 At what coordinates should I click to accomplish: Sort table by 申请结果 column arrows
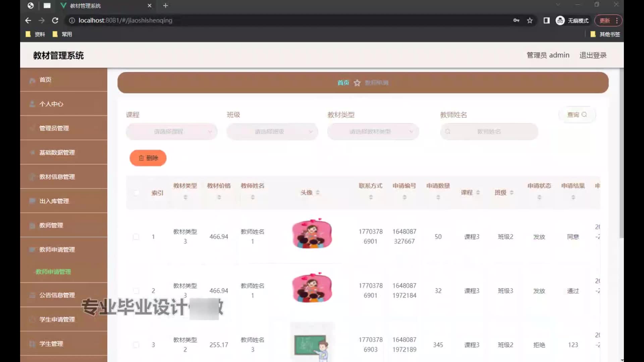point(573,197)
